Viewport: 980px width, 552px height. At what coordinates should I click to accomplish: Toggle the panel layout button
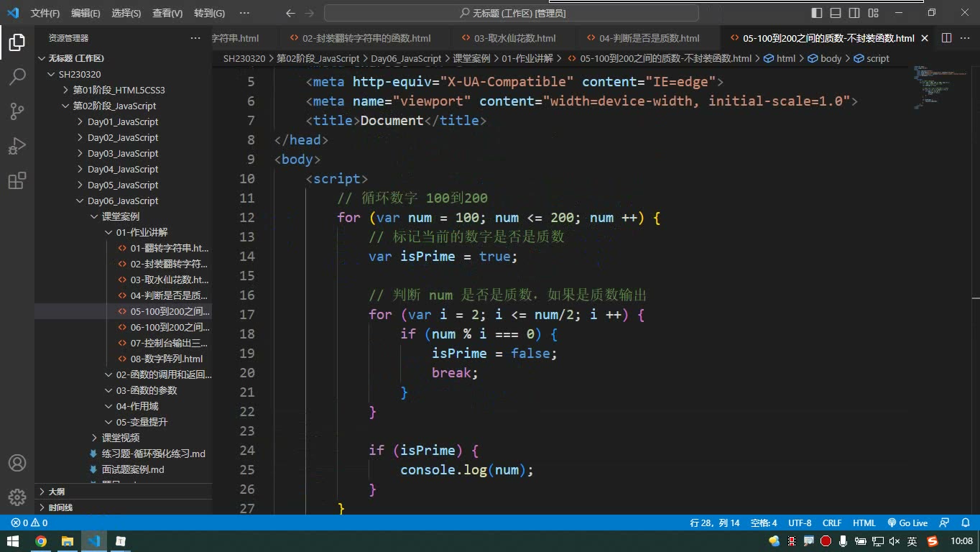(x=836, y=13)
